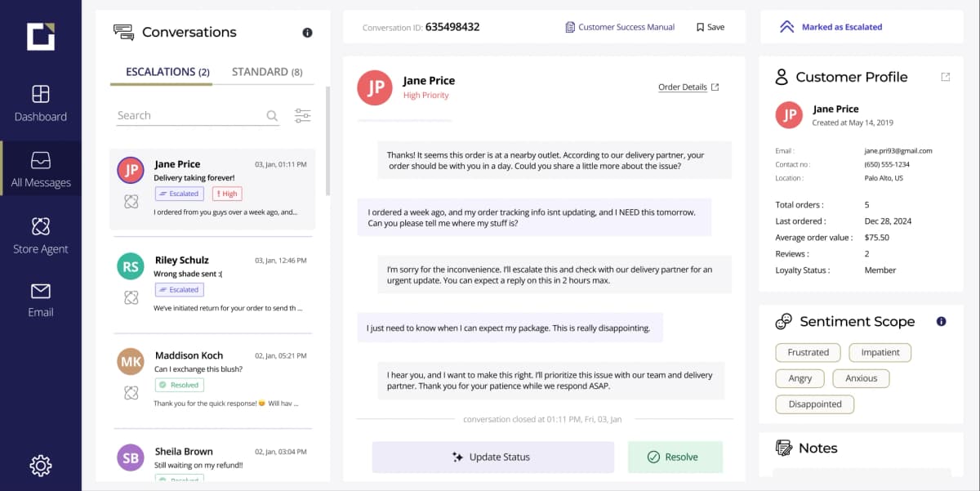Open Store Agent in the sidebar

(40, 236)
